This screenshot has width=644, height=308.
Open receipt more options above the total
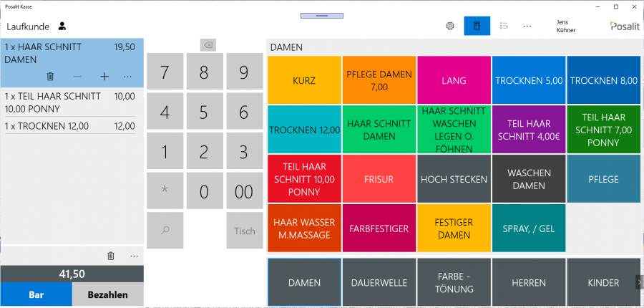pos(134,256)
